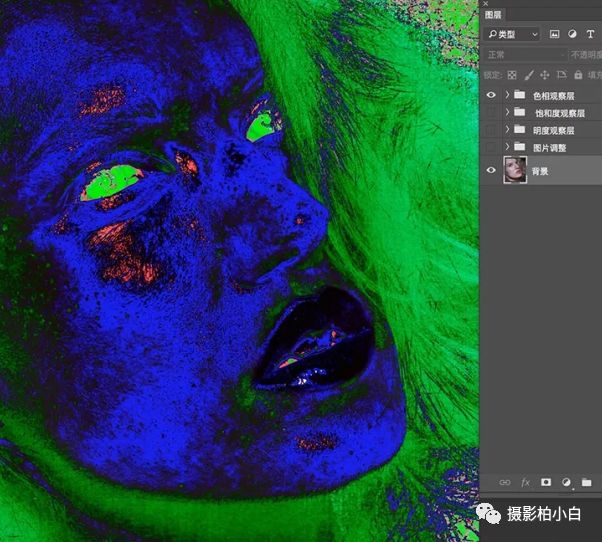Select the 背景 layer thumbnail

coord(516,170)
